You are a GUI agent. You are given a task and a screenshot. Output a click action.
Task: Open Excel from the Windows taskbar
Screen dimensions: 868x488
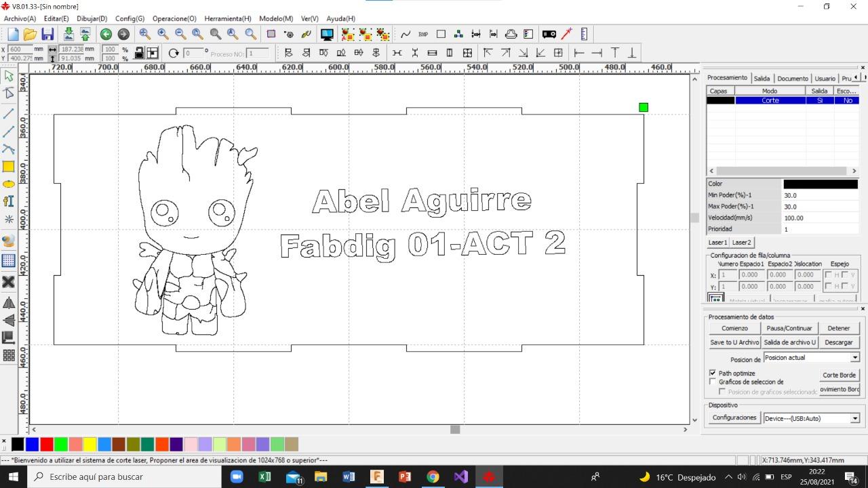pos(265,476)
